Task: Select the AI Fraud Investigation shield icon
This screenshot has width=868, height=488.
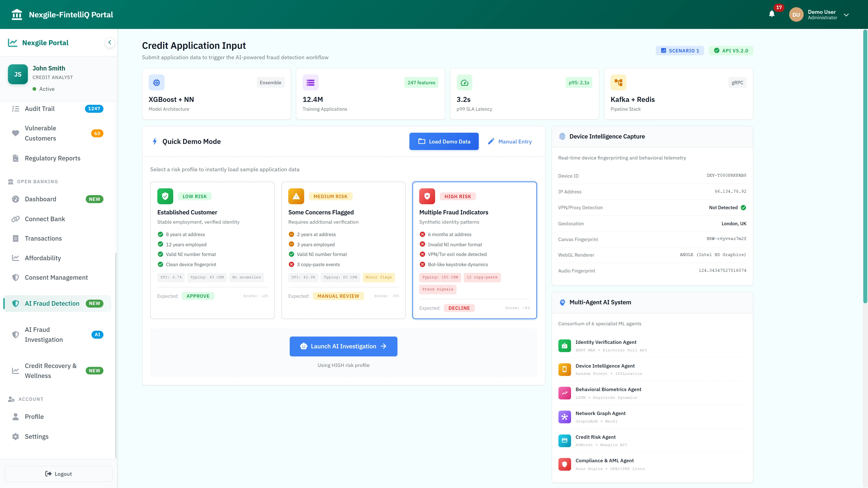Action: [16, 334]
